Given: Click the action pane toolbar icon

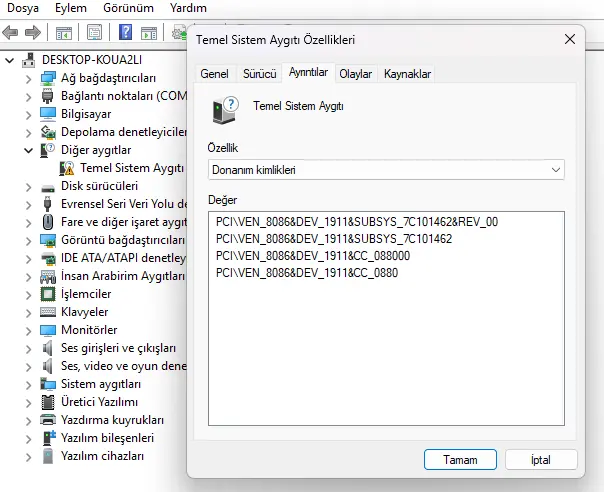Looking at the screenshot, I should pos(149,34).
